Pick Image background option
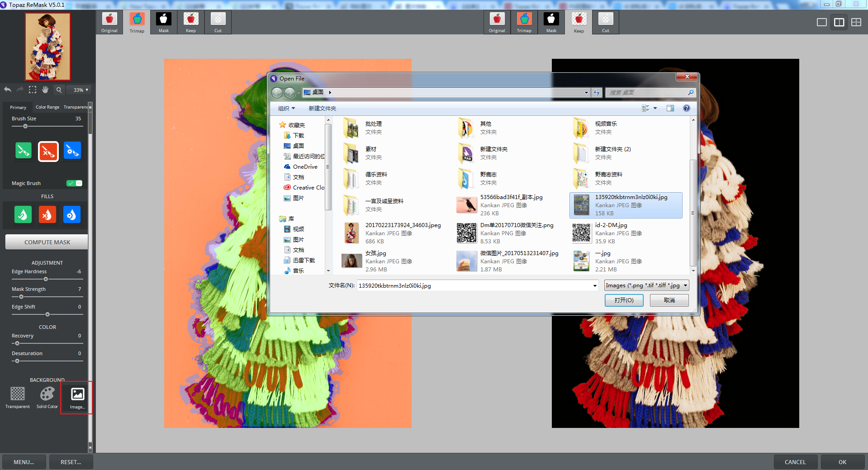Viewport: 868px width, 470px height. (x=77, y=398)
